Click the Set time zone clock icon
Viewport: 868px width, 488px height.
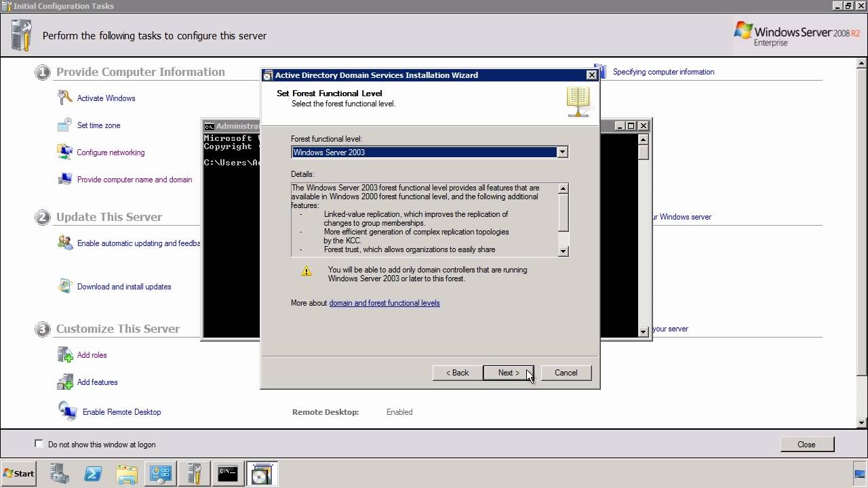tap(65, 125)
